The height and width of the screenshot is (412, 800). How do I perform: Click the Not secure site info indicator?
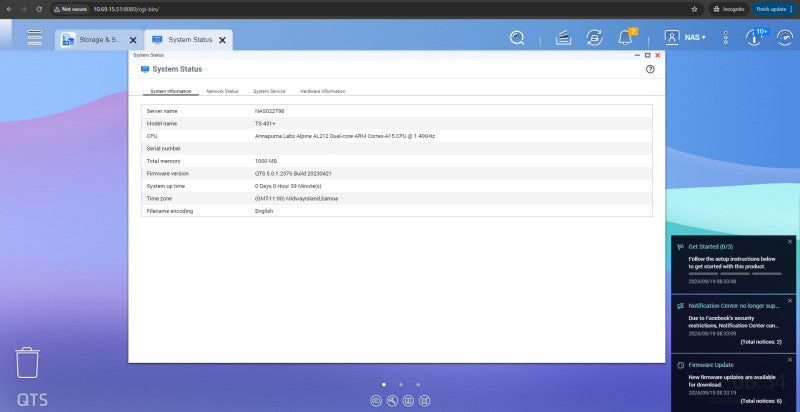71,9
